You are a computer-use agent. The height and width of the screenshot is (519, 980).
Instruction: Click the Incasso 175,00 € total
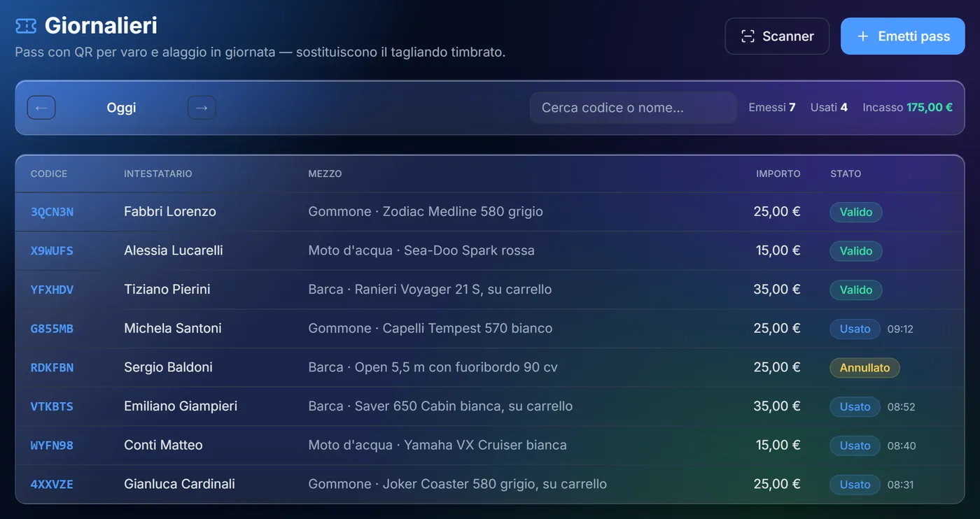(907, 108)
